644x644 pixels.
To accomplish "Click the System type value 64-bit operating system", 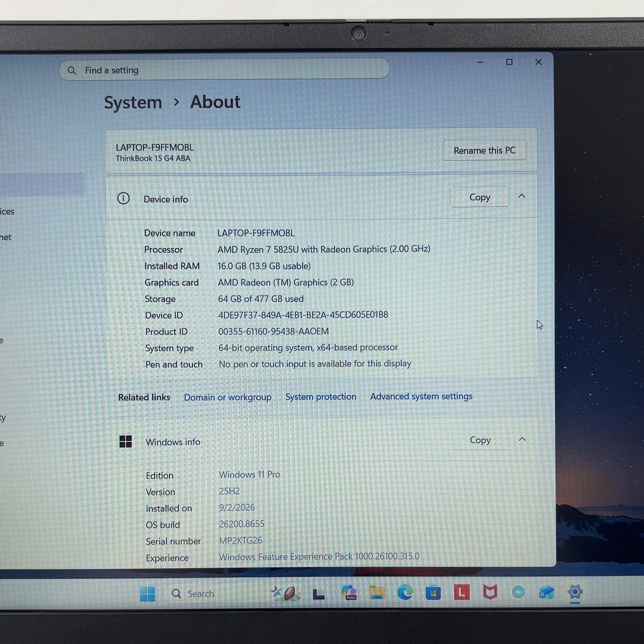I will click(x=266, y=348).
